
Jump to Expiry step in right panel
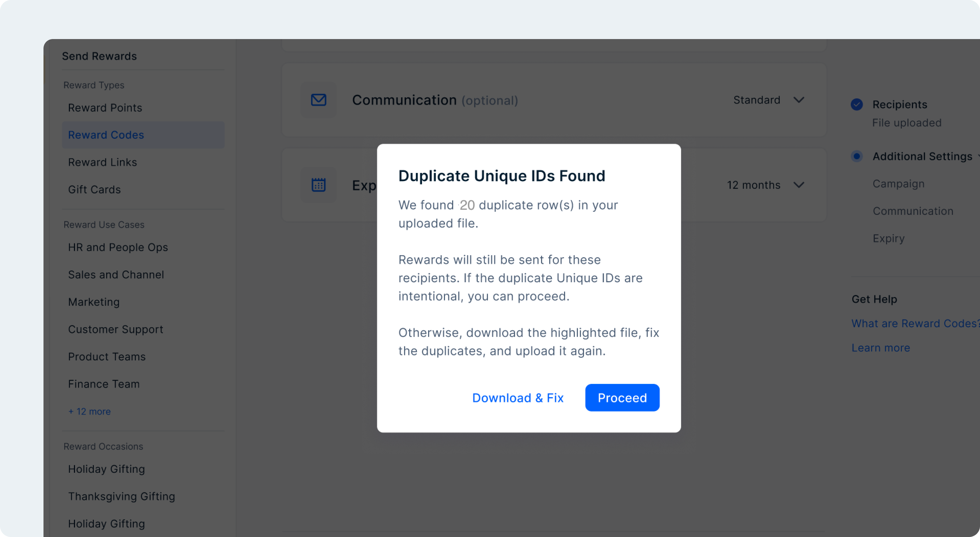[888, 238]
